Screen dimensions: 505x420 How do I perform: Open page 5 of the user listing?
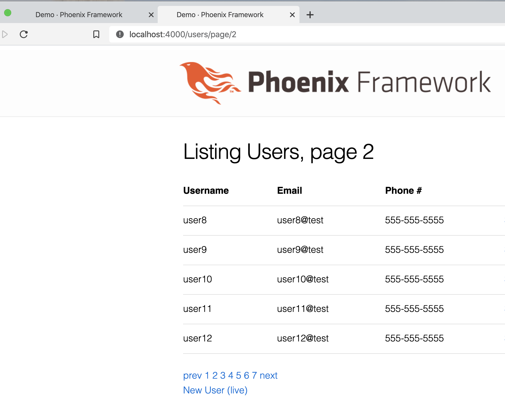(x=239, y=375)
